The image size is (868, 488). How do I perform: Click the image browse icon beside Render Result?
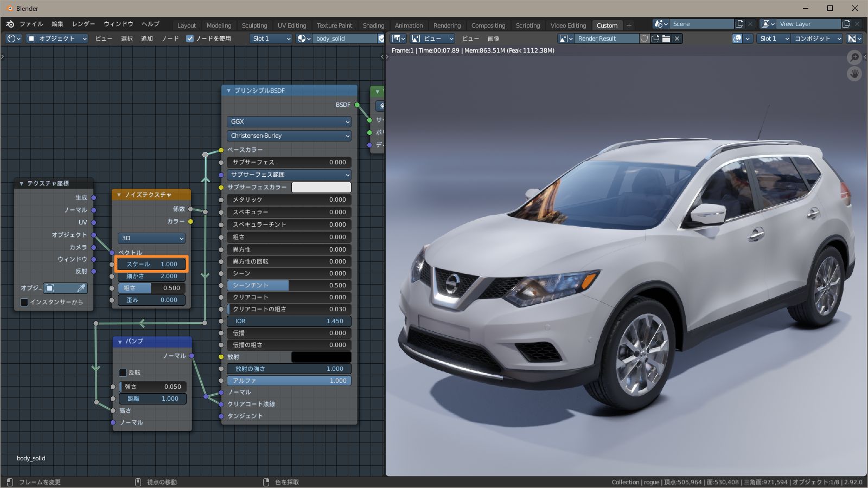pos(566,38)
